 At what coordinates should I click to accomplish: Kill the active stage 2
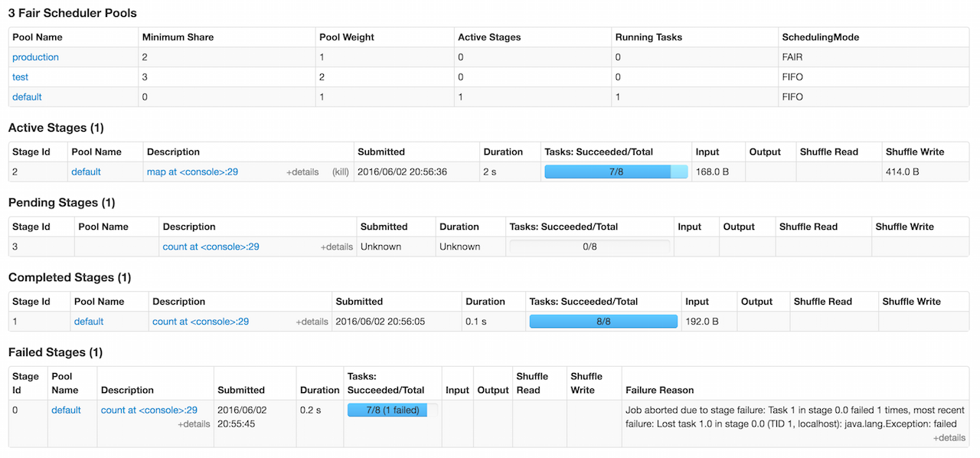[340, 172]
